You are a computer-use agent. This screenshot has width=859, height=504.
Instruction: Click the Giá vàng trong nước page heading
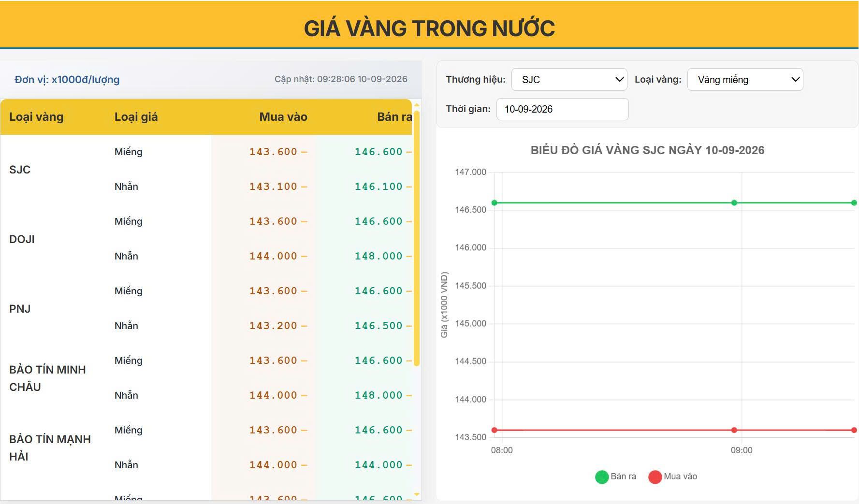(x=429, y=29)
